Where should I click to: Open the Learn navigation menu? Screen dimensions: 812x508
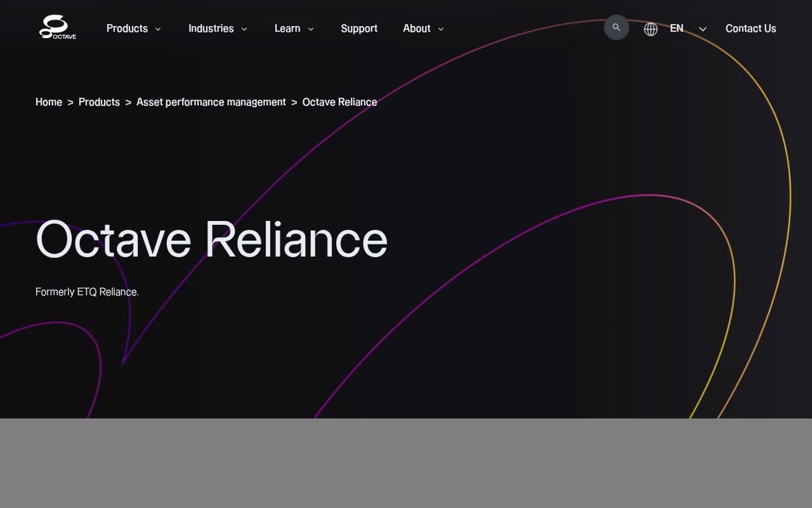(287, 29)
